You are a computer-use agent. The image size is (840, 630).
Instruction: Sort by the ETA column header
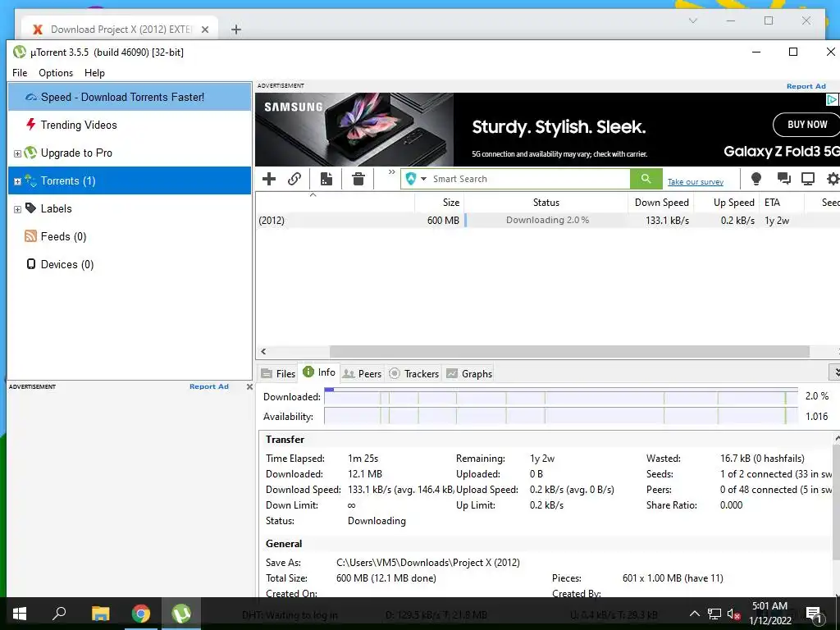[x=782, y=203]
